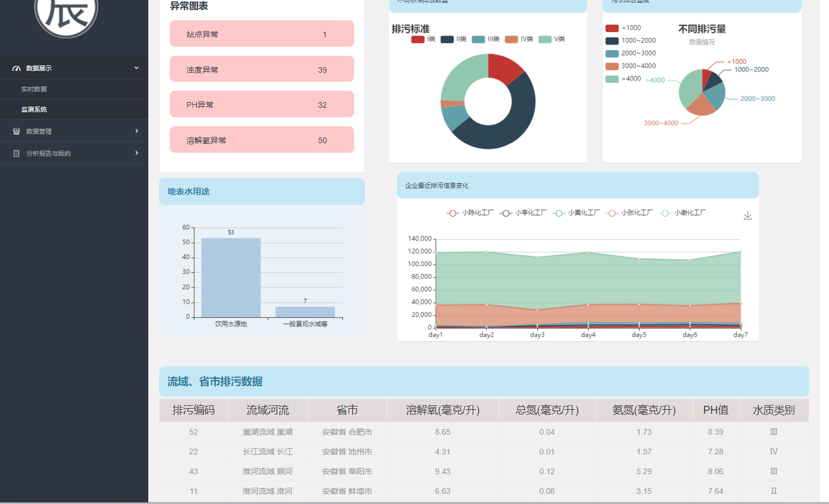The width and height of the screenshot is (829, 504).
Task: Click the 地表水用途 panel heading
Action: (188, 192)
